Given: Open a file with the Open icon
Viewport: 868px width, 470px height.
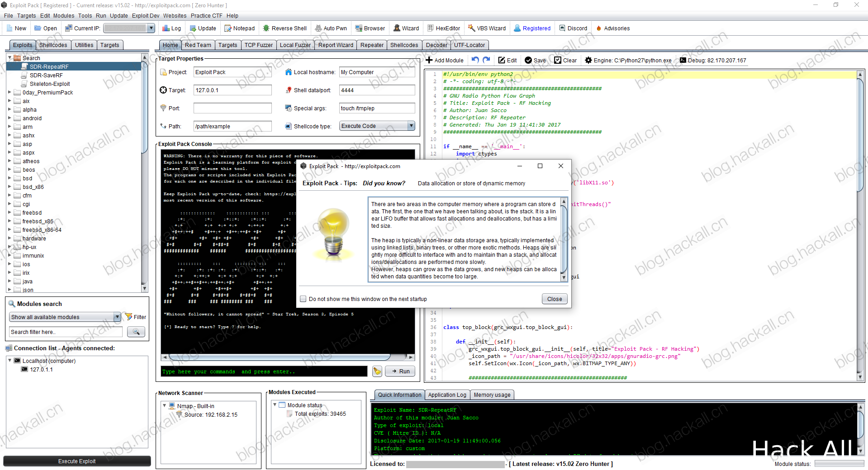Looking at the screenshot, I should pyautogui.click(x=46, y=28).
